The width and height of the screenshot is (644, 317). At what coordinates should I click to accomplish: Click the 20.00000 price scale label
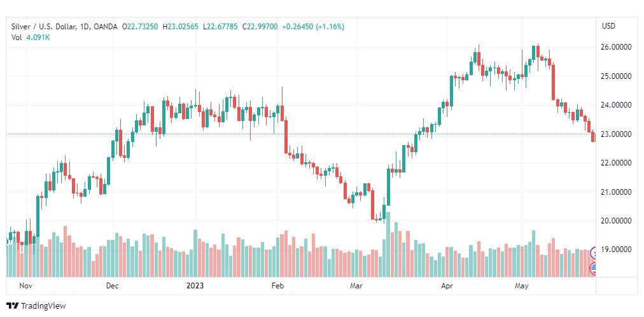tap(617, 220)
